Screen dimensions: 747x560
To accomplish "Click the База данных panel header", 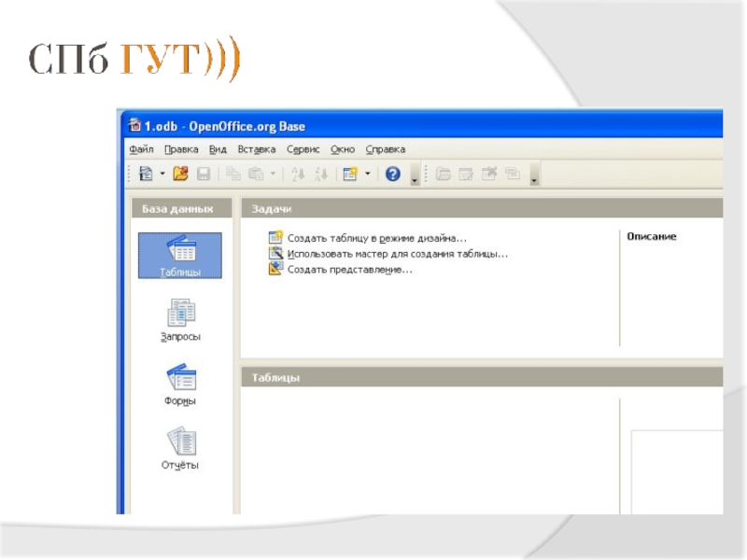I will pyautogui.click(x=182, y=208).
